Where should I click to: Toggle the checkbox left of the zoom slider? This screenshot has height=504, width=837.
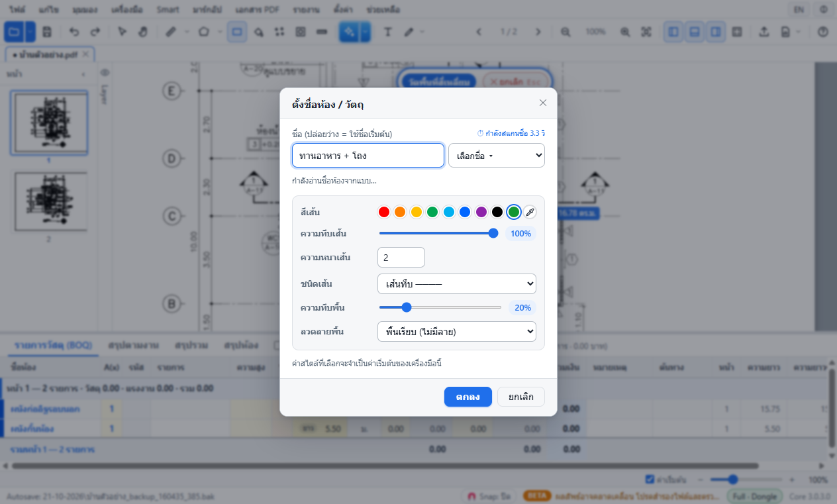tap(650, 479)
